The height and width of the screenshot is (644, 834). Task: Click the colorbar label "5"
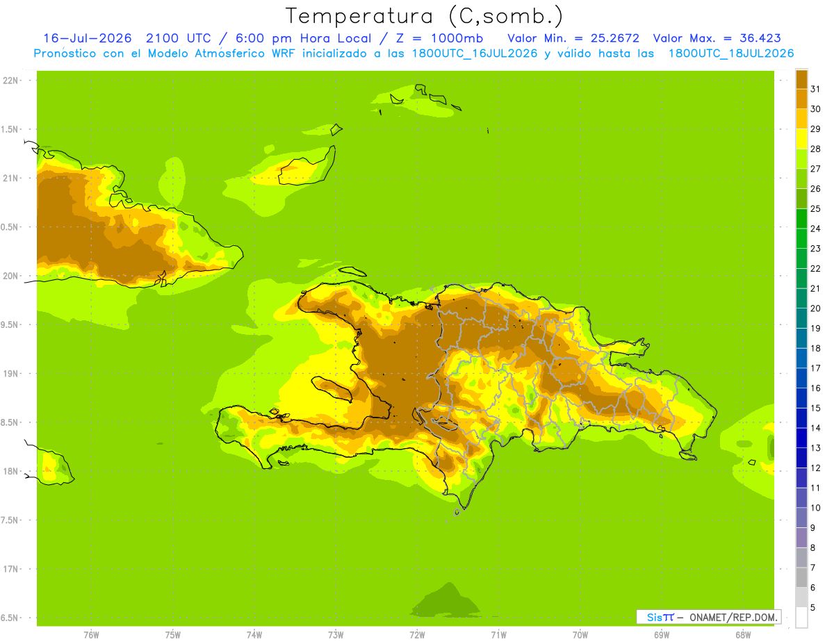tap(812, 608)
